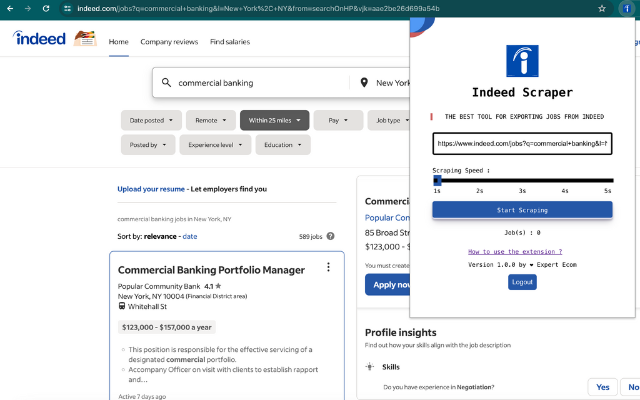Click the New York location field
640x400 pixels.
(x=392, y=83)
